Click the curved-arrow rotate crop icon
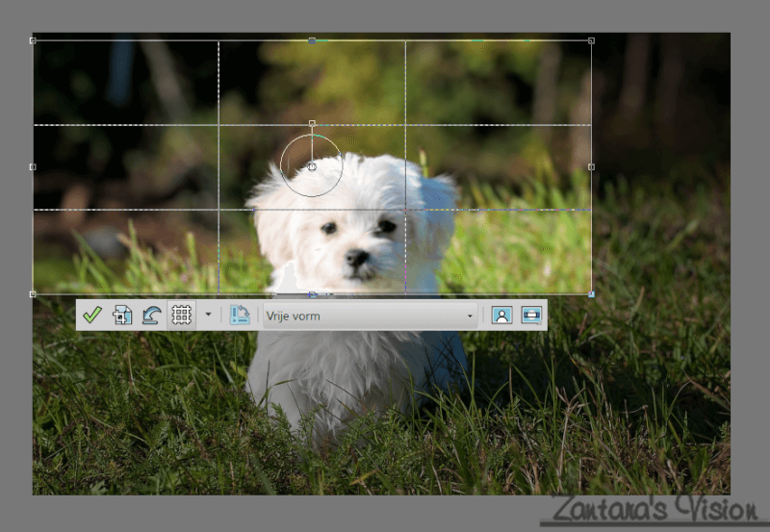The height and width of the screenshot is (532, 770). (x=152, y=316)
